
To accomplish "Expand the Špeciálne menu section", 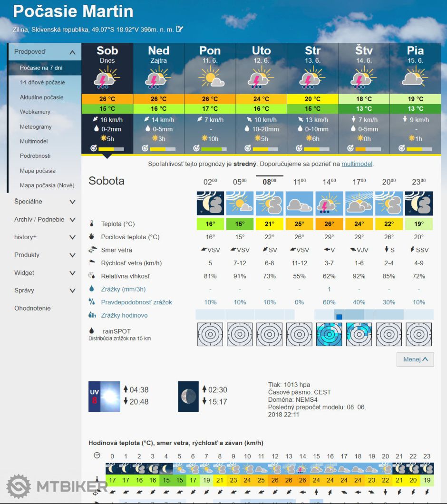I will 72,202.
